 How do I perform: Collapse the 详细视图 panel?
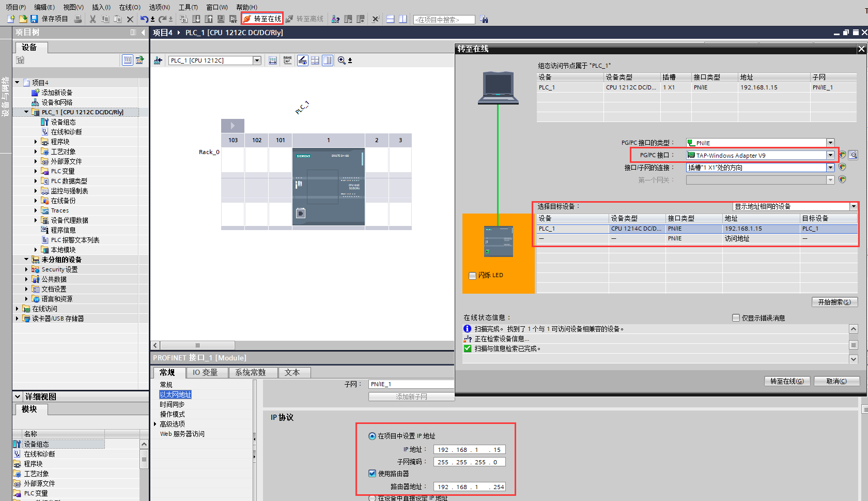point(18,397)
